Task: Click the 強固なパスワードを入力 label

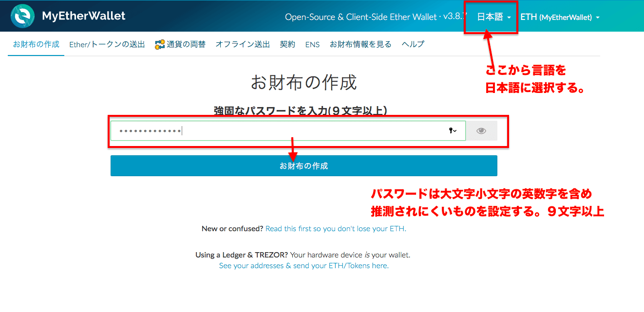Action: 301,110
